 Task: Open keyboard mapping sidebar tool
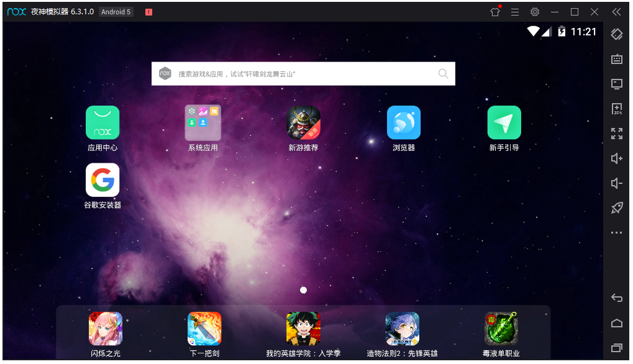[x=616, y=60]
